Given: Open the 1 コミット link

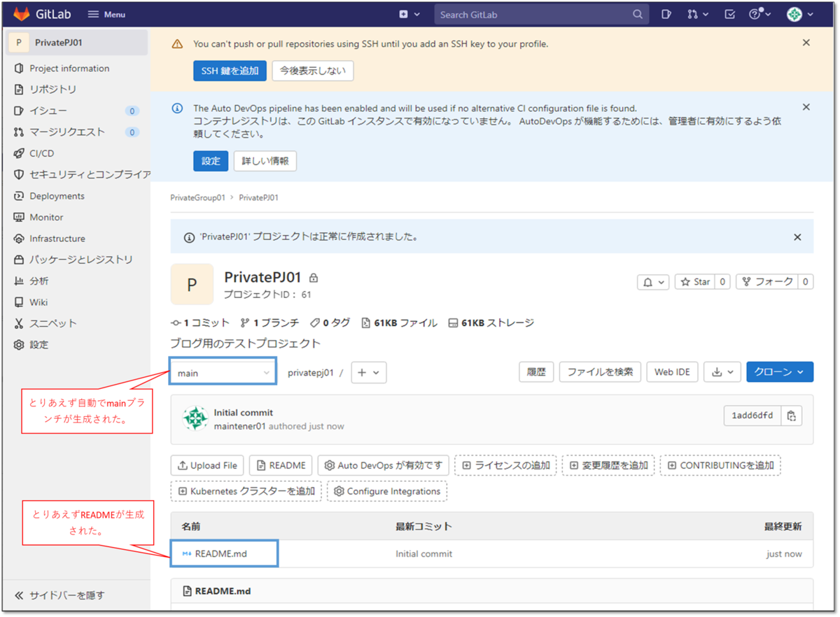Looking at the screenshot, I should pos(200,322).
